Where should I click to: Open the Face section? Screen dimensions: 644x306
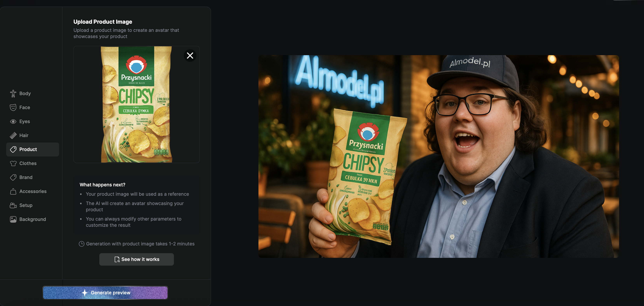click(x=32, y=107)
